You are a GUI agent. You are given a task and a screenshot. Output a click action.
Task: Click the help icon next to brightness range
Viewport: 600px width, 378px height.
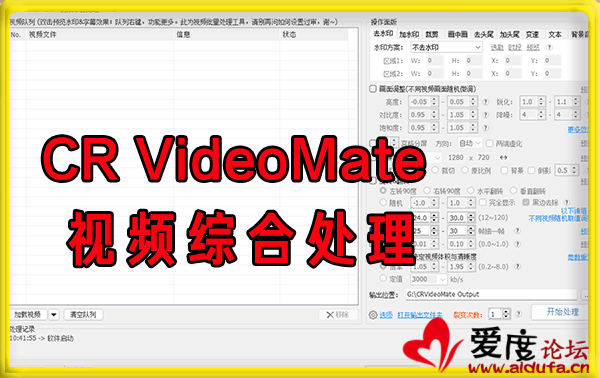pos(486,102)
